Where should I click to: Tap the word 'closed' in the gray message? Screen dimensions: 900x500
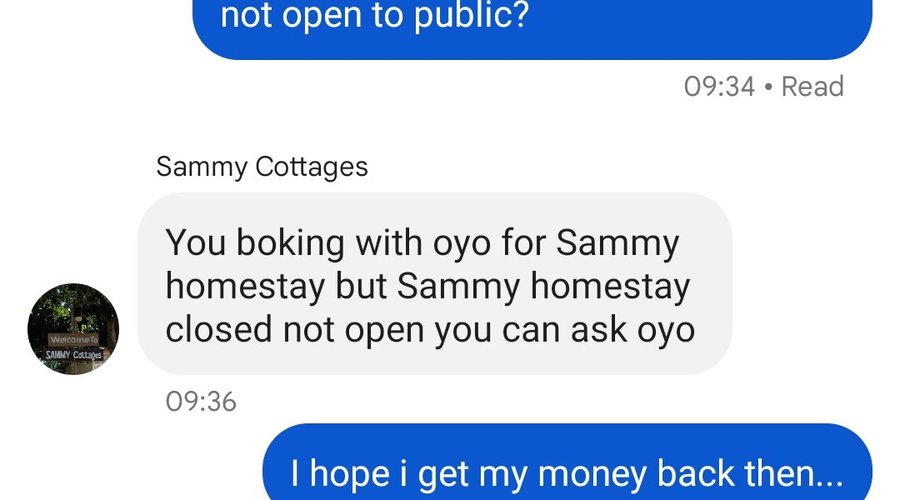(219, 330)
